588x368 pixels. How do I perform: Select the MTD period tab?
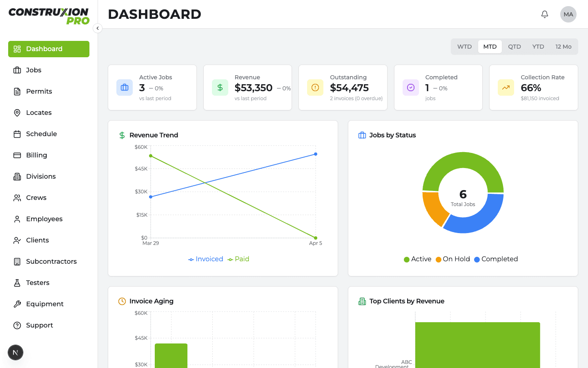[x=490, y=47]
